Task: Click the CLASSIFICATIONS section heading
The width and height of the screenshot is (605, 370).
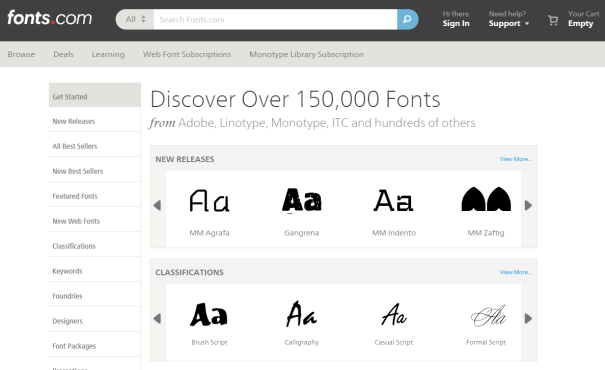Action: [x=189, y=272]
